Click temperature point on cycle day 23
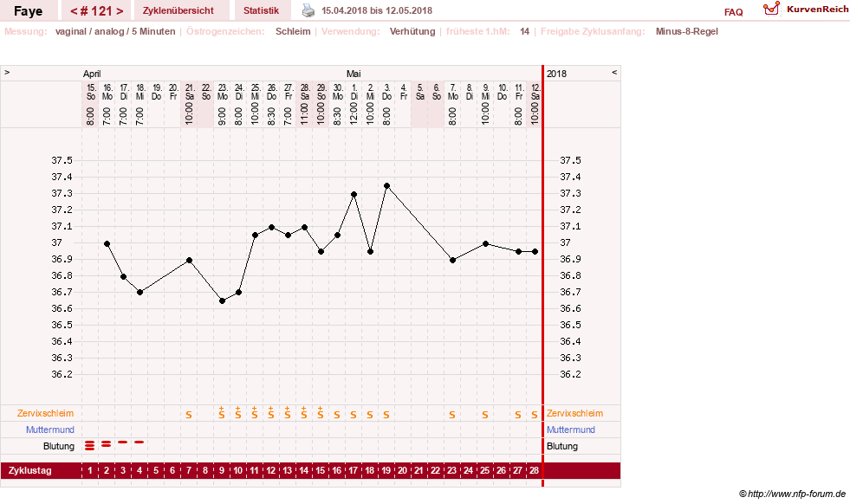The height and width of the screenshot is (504, 850). (x=452, y=260)
